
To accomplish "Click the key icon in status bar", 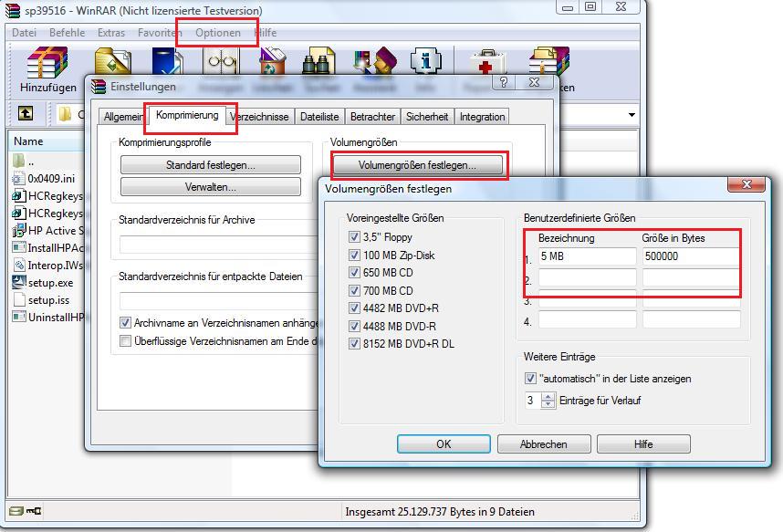I will pos(34,511).
